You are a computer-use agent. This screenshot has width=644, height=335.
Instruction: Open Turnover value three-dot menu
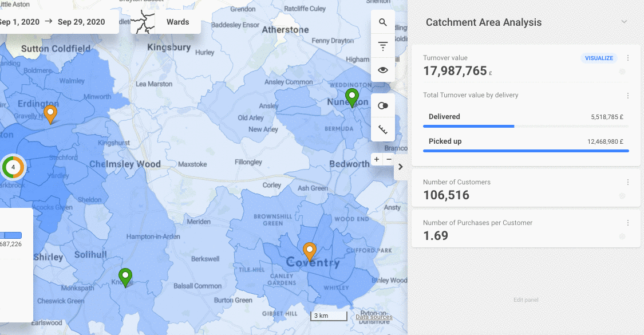[x=628, y=58]
